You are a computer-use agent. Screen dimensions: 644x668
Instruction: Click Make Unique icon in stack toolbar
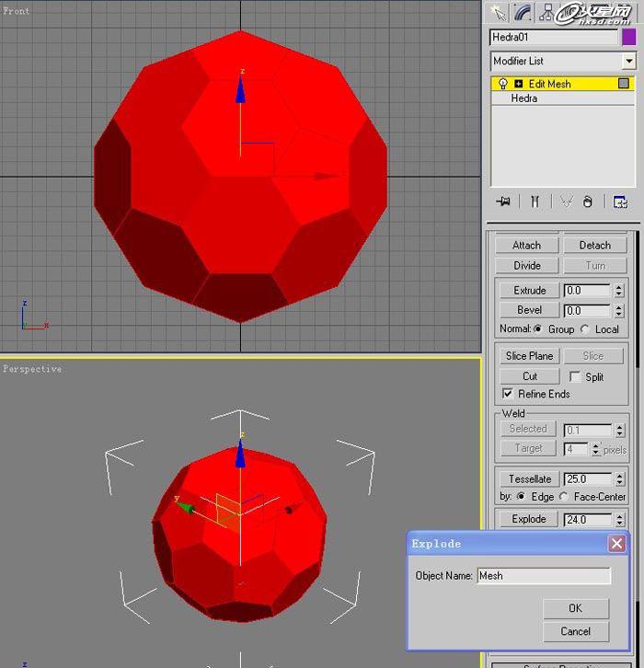point(565,202)
